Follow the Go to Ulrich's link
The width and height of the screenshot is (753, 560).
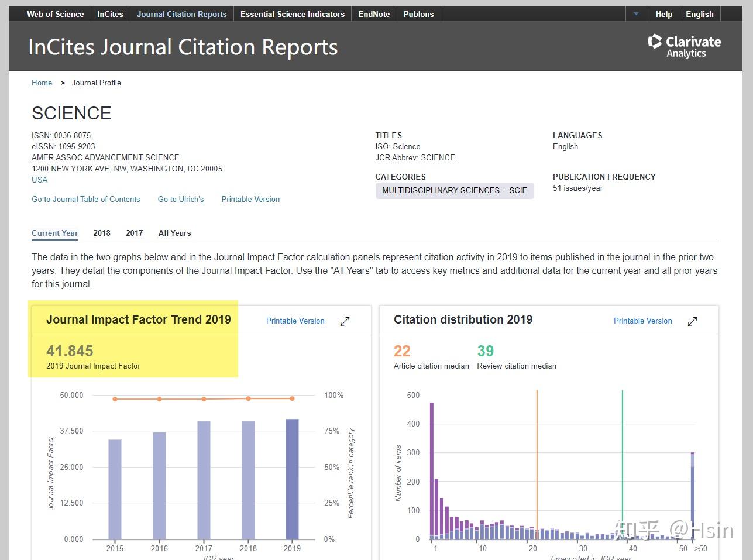[181, 199]
